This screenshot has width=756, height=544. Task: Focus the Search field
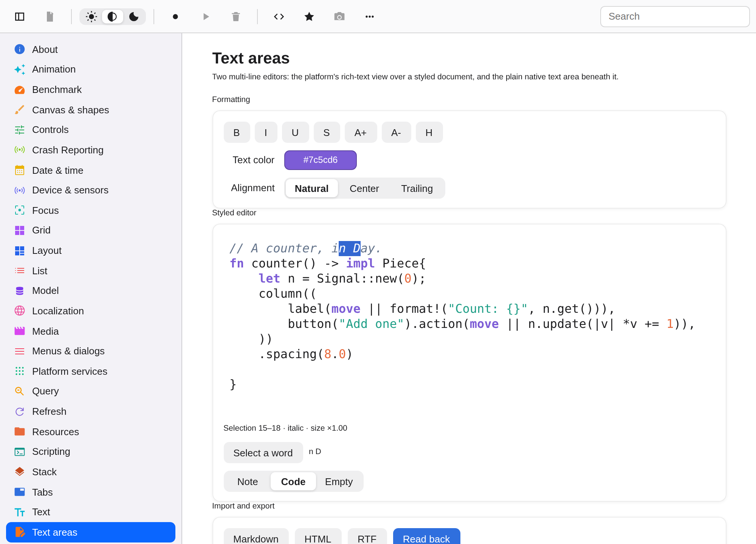(675, 17)
